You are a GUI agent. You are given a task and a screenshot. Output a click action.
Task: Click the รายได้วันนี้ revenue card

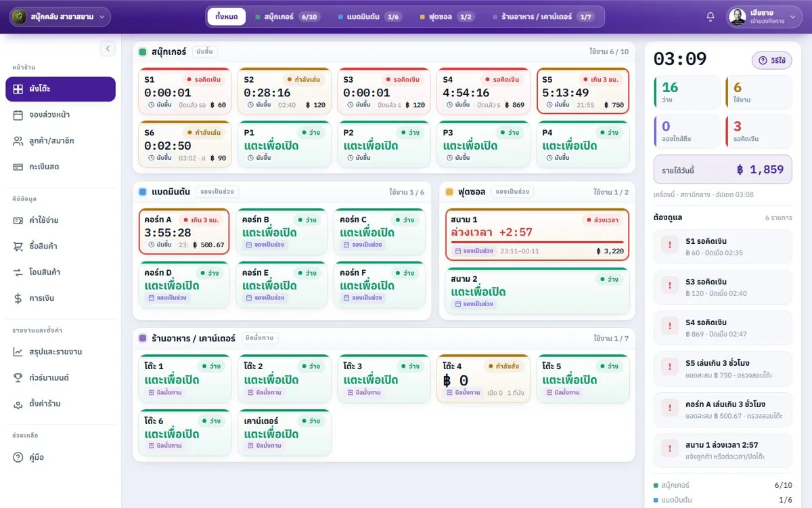[723, 169]
